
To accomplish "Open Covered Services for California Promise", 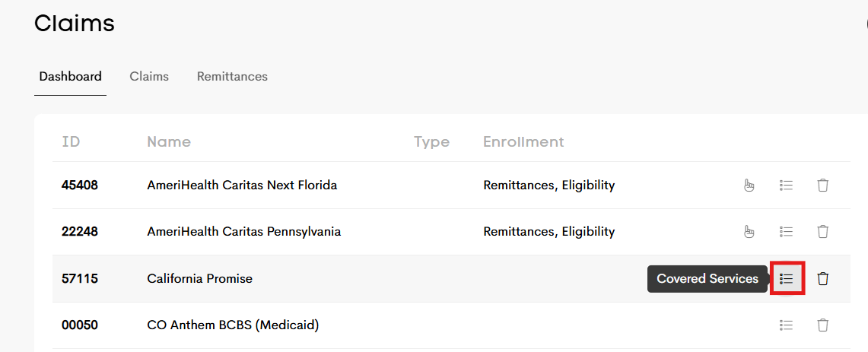I will coord(787,278).
